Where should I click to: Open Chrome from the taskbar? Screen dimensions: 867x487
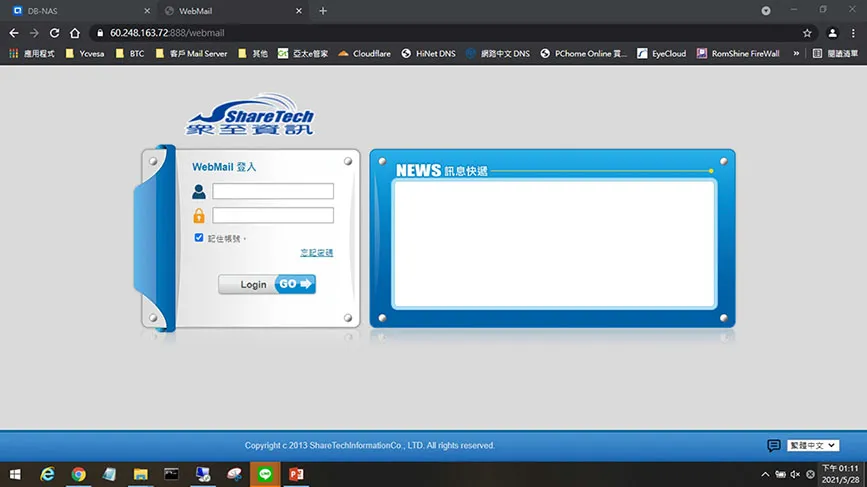79,474
